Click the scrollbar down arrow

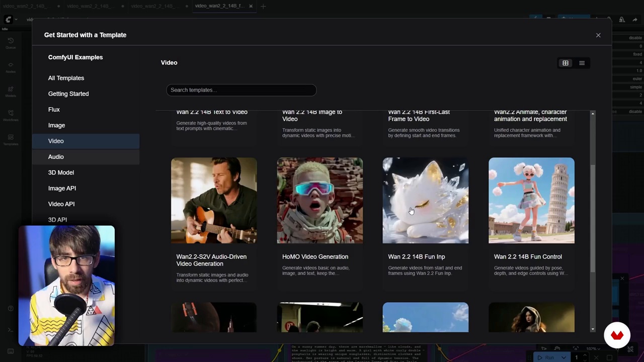[x=593, y=329]
